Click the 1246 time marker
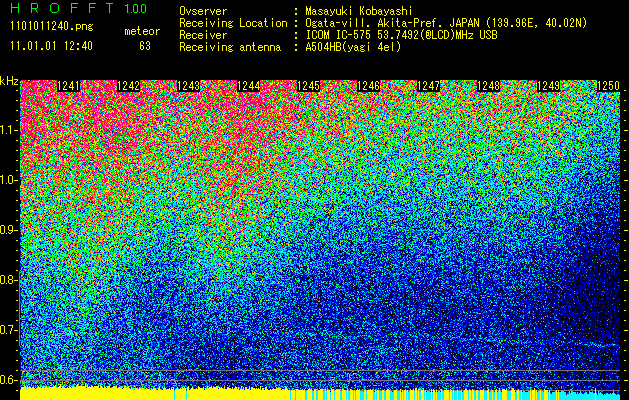 coord(369,86)
